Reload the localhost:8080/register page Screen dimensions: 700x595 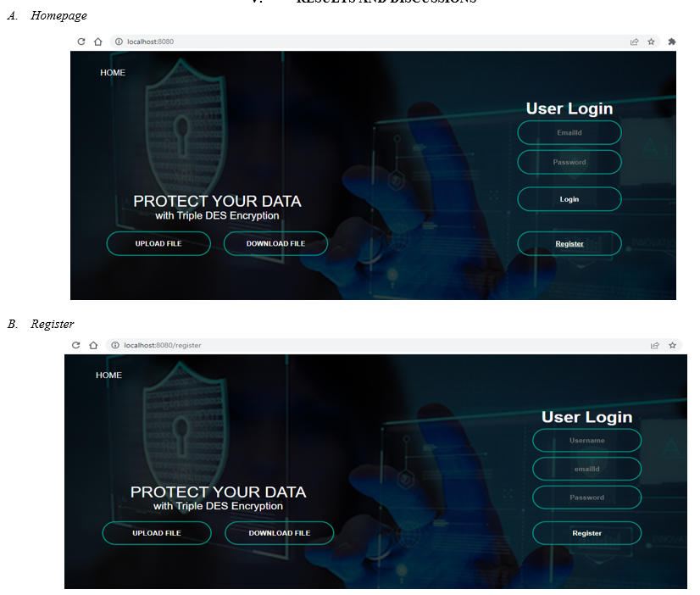click(76, 345)
